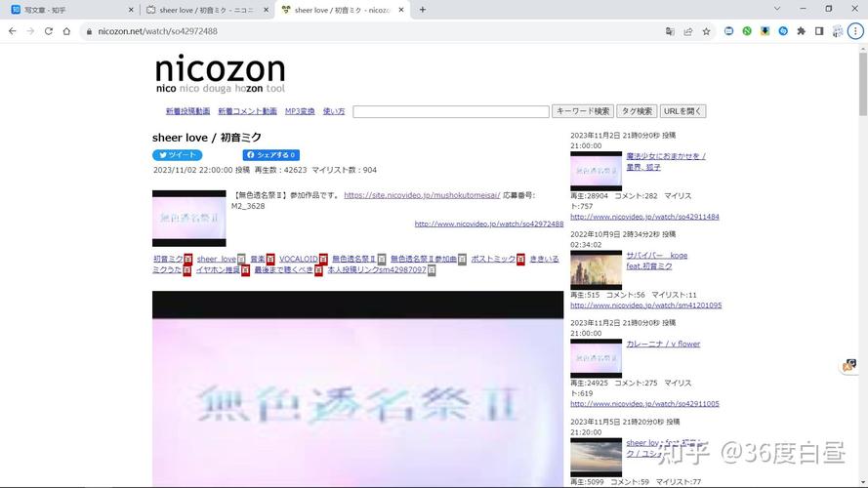This screenshot has width=868, height=488.
Task: Open the 使い方 menu link
Action: [x=334, y=111]
